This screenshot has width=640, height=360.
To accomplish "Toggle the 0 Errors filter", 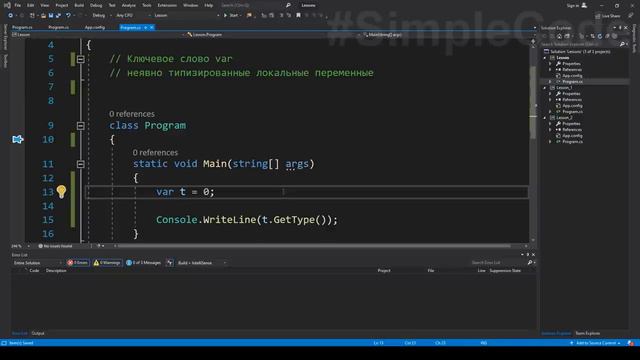I will pyautogui.click(x=78, y=263).
